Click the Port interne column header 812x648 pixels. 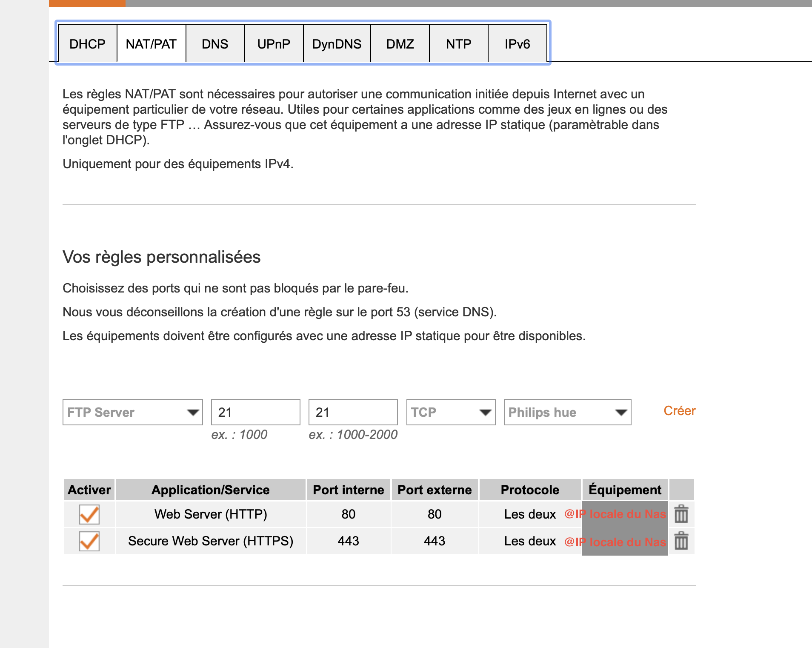coord(349,490)
